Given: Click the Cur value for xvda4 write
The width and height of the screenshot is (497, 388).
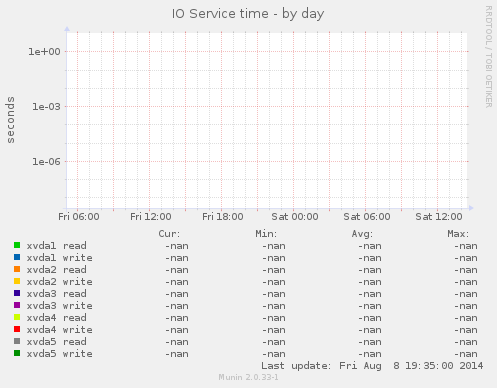Looking at the screenshot, I should pyautogui.click(x=177, y=330).
